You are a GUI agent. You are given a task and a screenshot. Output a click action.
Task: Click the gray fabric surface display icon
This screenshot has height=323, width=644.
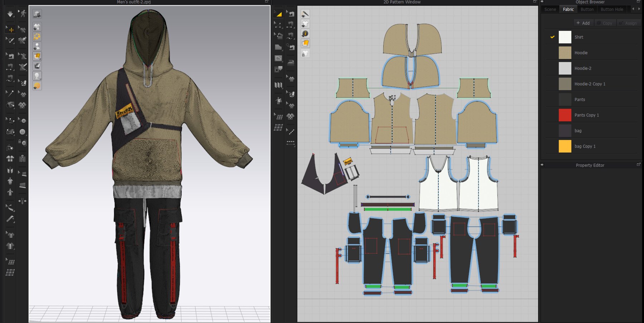point(37,66)
